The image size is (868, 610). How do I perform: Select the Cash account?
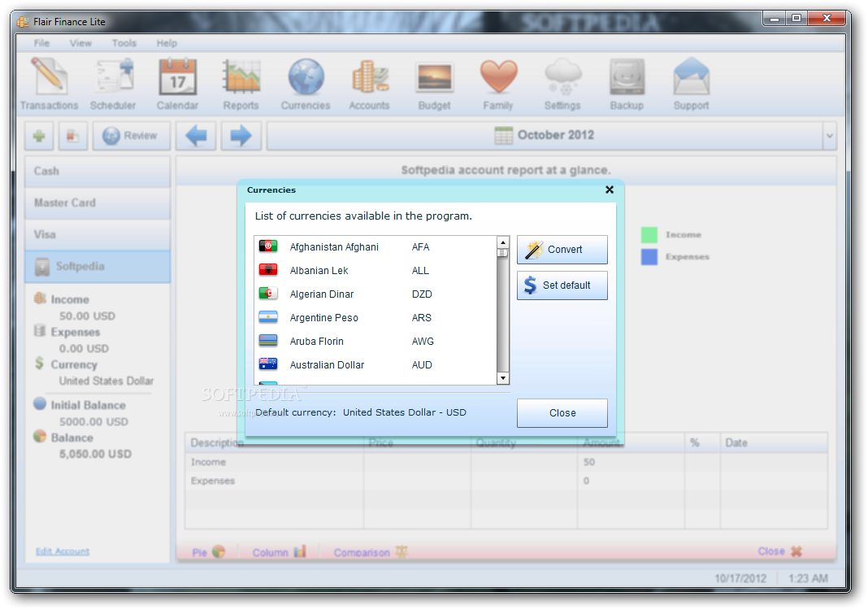tap(98, 171)
